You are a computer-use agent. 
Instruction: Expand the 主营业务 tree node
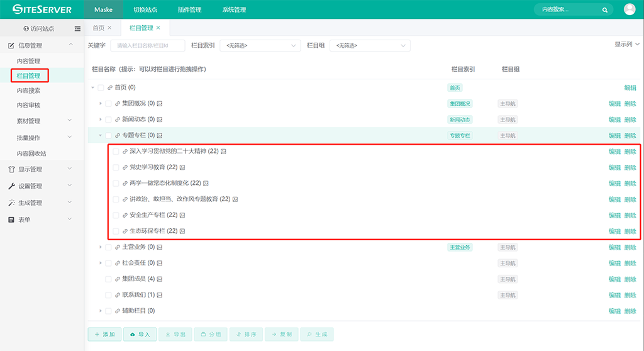tap(101, 247)
